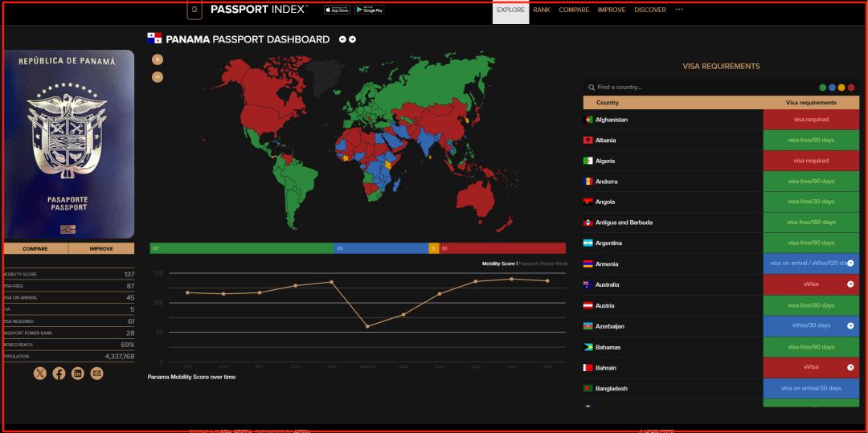Filter visa list by the green dot

click(822, 88)
